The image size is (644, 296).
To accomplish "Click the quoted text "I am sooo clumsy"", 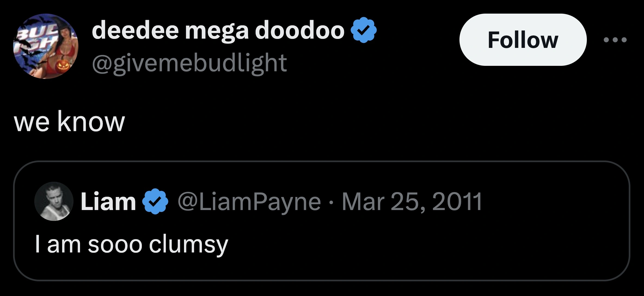I will point(131,244).
